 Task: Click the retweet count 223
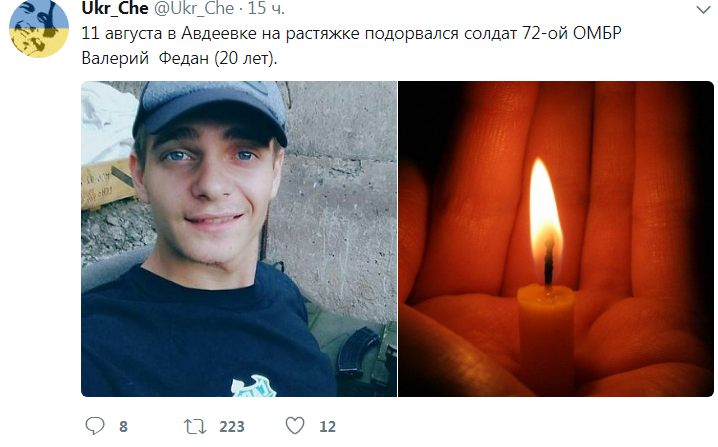(x=232, y=427)
